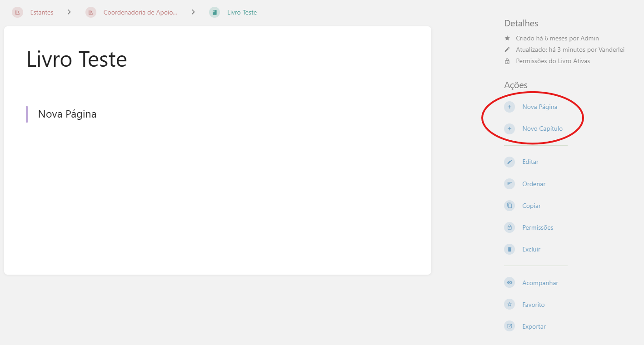Click the Livro Teste book icon in breadcrumb
The image size is (644, 345).
coord(215,12)
